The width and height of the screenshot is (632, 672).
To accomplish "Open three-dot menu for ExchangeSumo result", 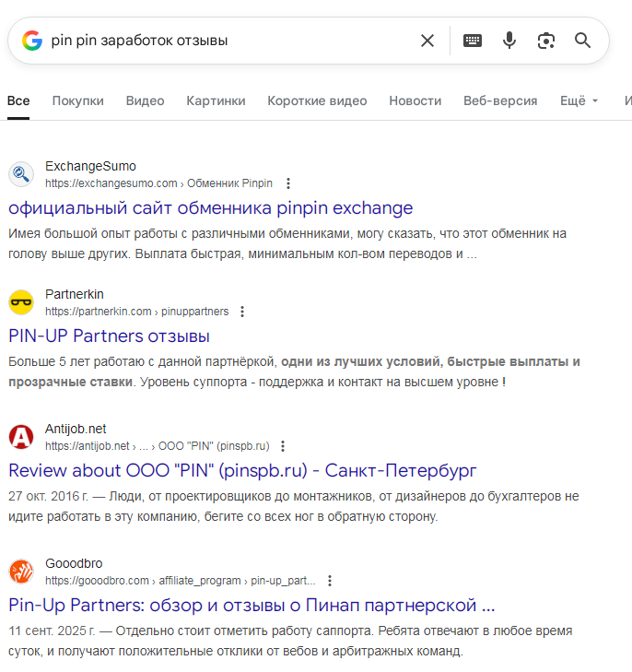I will point(288,183).
